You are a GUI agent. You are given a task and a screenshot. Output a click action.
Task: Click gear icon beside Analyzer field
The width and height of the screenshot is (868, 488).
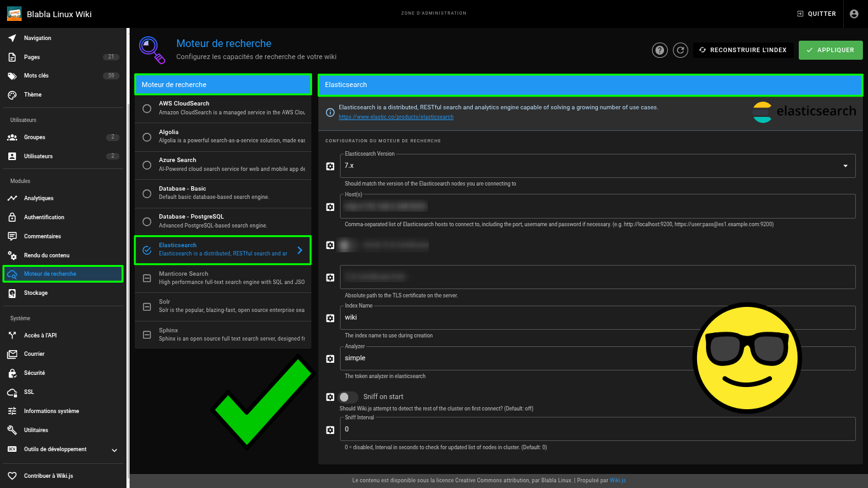click(x=330, y=359)
